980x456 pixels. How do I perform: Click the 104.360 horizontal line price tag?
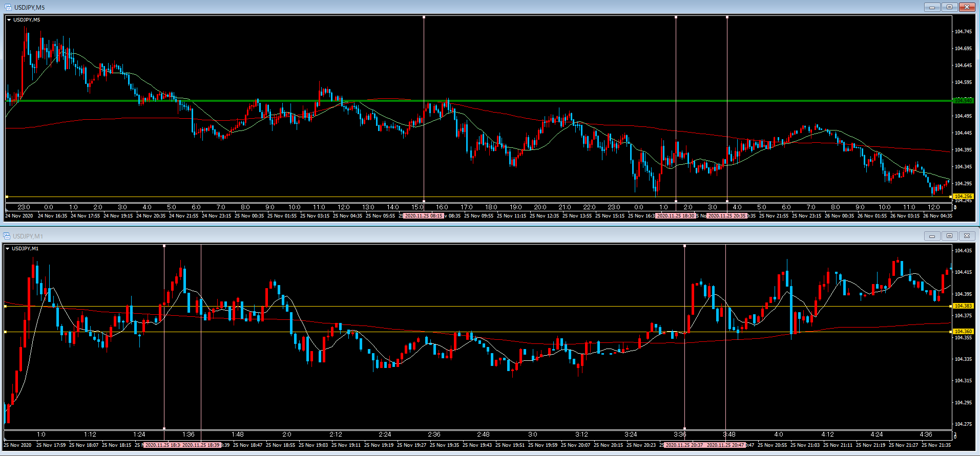[963, 332]
